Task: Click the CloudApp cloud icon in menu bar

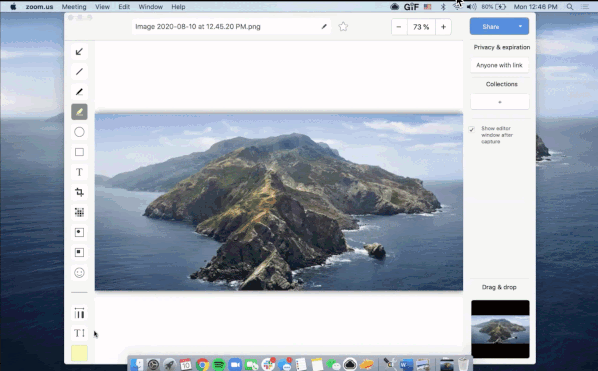Action: pyautogui.click(x=395, y=6)
